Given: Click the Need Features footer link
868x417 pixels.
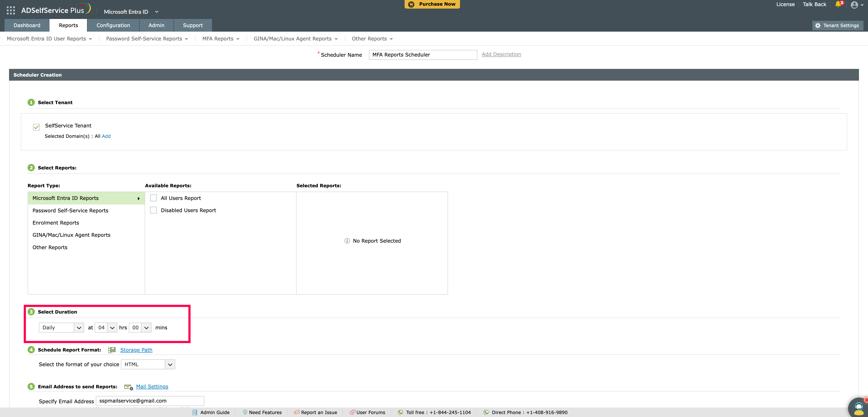Looking at the screenshot, I should (x=265, y=412).
